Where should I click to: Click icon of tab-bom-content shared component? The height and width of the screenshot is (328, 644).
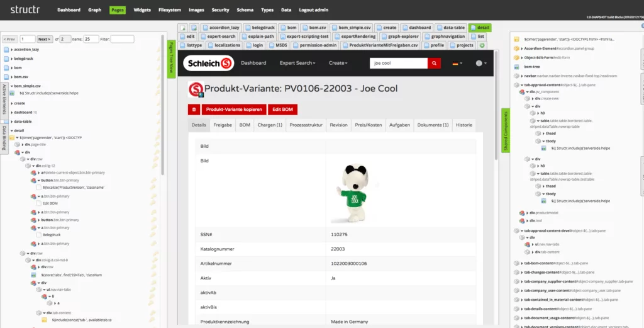click(x=517, y=263)
